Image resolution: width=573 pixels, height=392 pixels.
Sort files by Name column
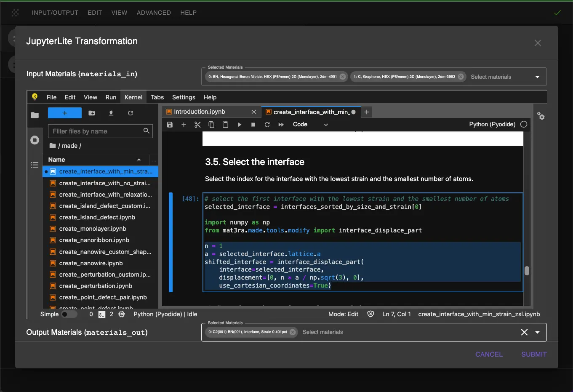pos(56,160)
